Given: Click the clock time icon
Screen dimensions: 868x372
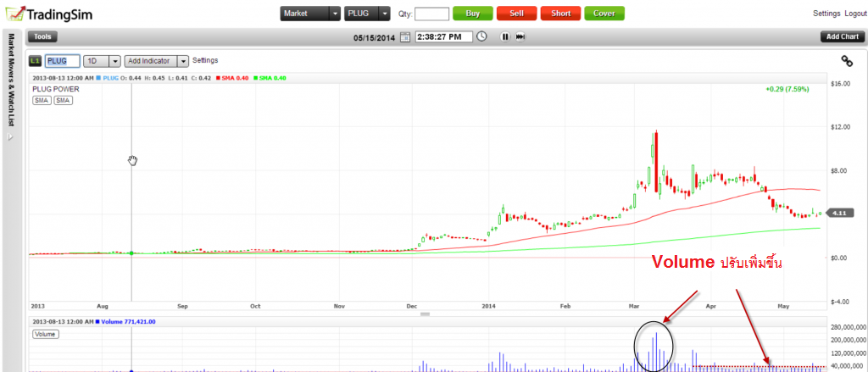Looking at the screenshot, I should [482, 36].
